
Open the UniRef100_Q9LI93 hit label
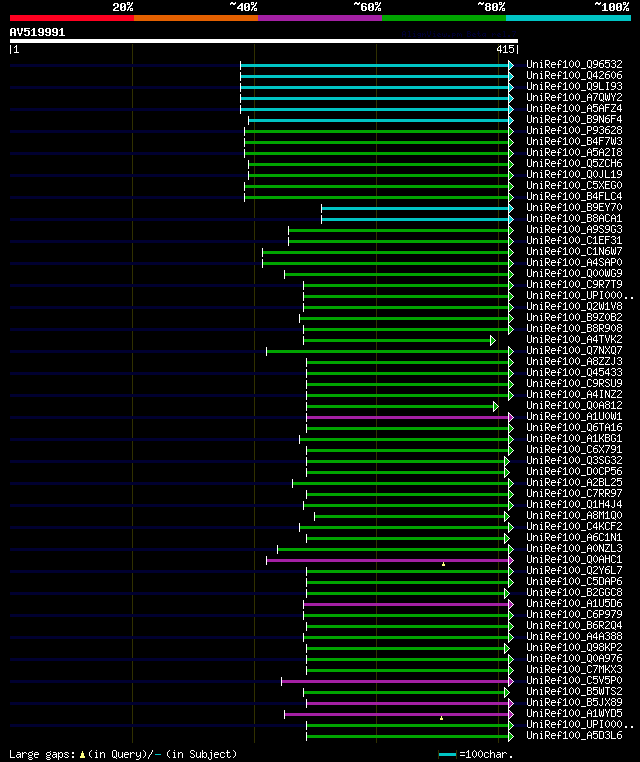(x=574, y=87)
